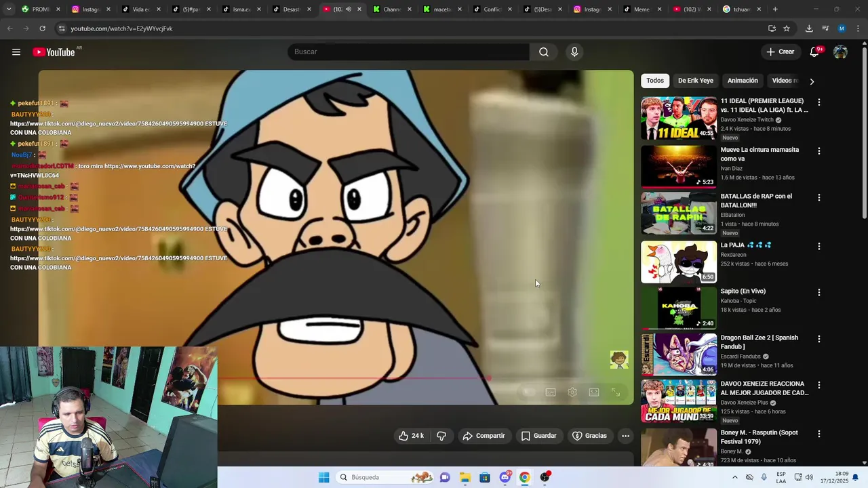
Task: Click the Guardar button
Action: [538, 436]
